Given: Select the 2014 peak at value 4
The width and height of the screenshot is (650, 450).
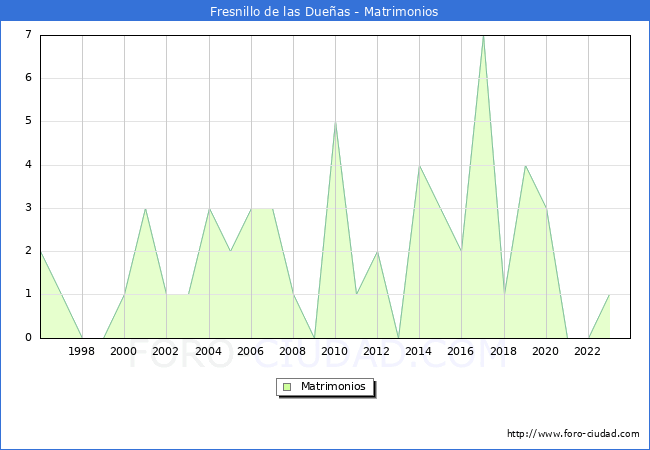Looking at the screenshot, I should click(x=419, y=165).
